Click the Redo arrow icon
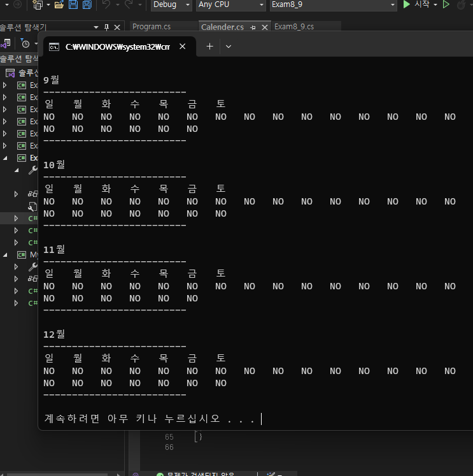The width and height of the screenshot is (473, 476). [x=129, y=4]
